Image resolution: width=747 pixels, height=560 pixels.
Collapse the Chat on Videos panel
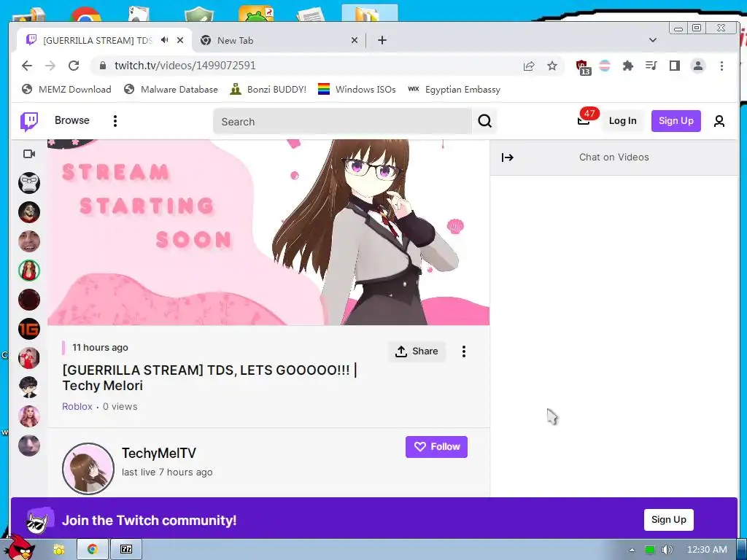point(508,157)
